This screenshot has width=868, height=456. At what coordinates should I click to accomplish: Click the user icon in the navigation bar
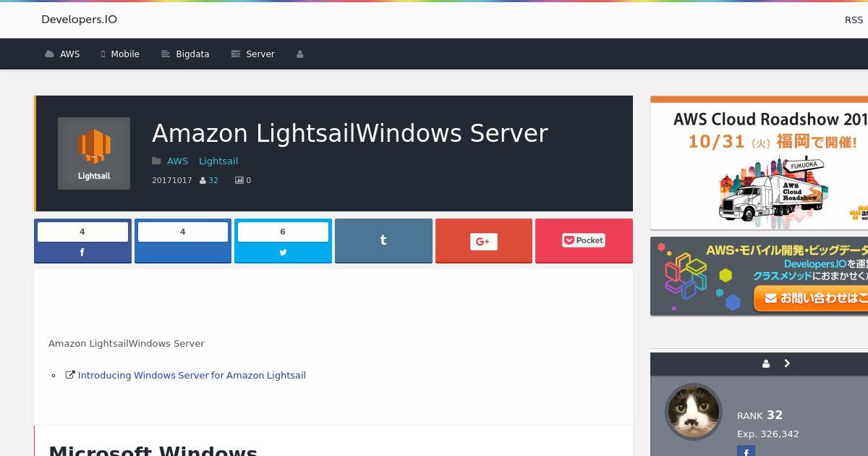[x=299, y=54]
